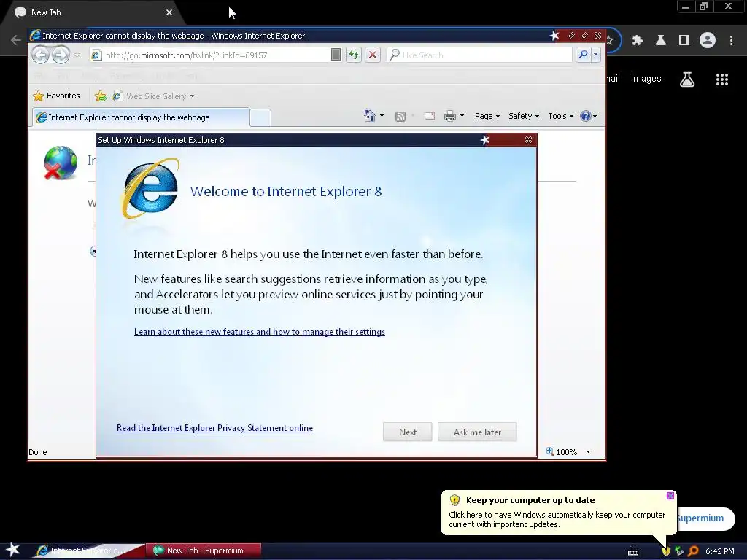Toggle the Supermium side panel icon
The width and height of the screenshot is (747, 560).
(x=684, y=41)
